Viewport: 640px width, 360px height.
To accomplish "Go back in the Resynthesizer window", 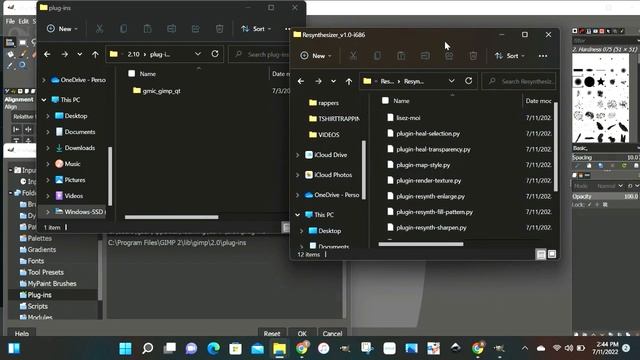I will [x=301, y=81].
